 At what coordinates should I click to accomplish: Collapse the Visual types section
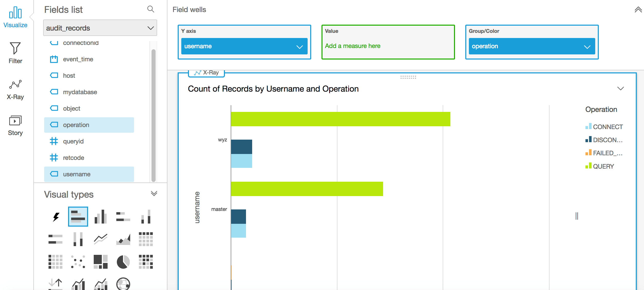coord(154,194)
